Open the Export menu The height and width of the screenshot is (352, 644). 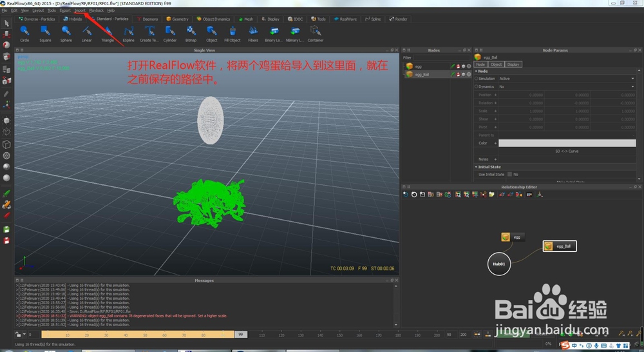[65, 10]
